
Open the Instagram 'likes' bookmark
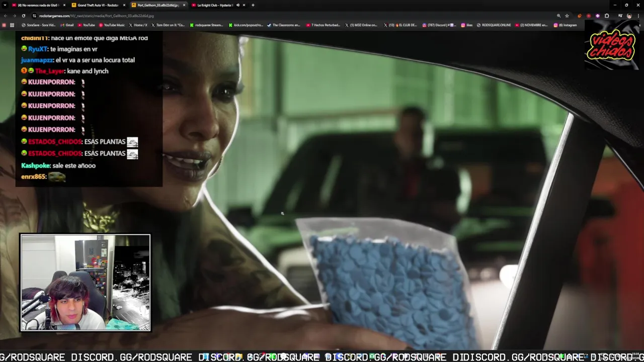pyautogui.click(x=466, y=25)
